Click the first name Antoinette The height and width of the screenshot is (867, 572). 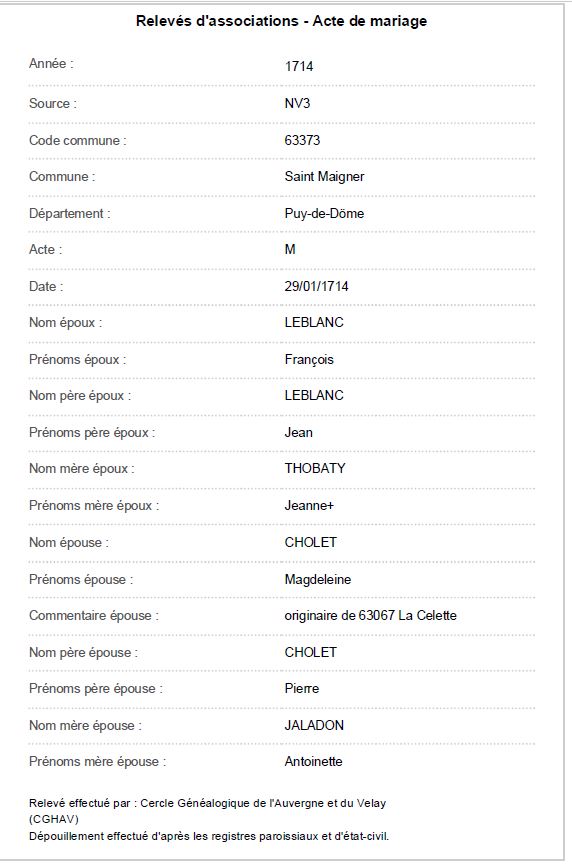coord(313,761)
